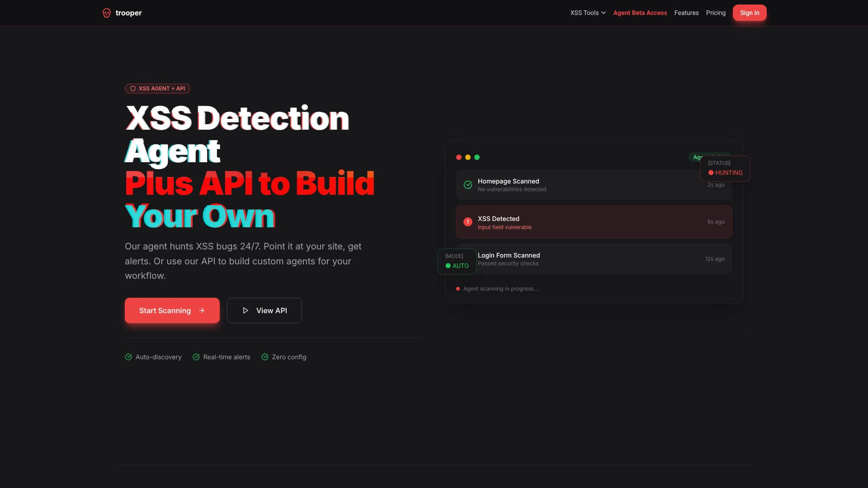Open the Agent Beta Access nav link
The height and width of the screenshot is (488, 868).
[x=640, y=13]
